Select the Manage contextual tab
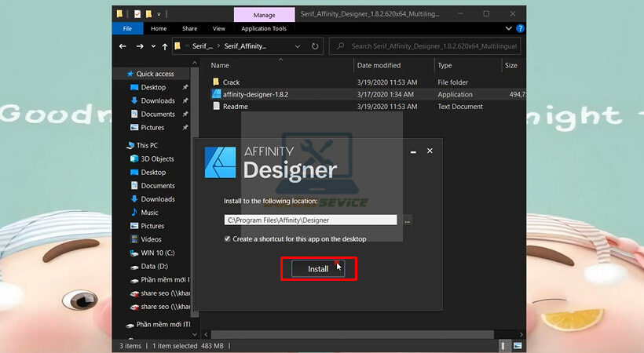 (264, 15)
